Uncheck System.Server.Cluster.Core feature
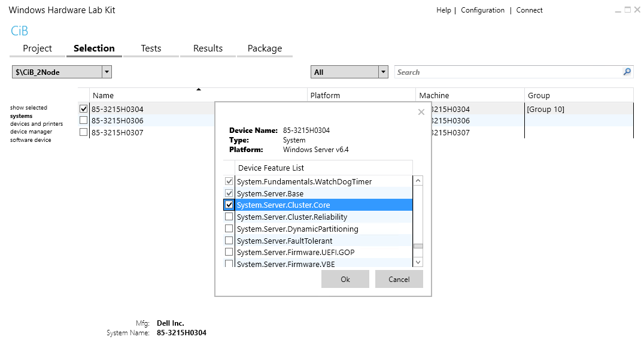The image size is (644, 358). (x=229, y=205)
